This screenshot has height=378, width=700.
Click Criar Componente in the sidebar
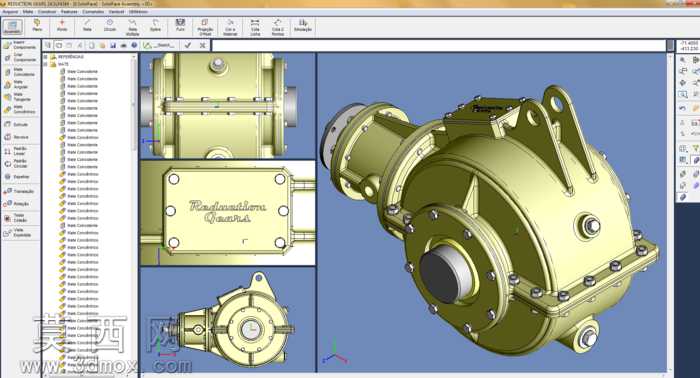(21, 58)
